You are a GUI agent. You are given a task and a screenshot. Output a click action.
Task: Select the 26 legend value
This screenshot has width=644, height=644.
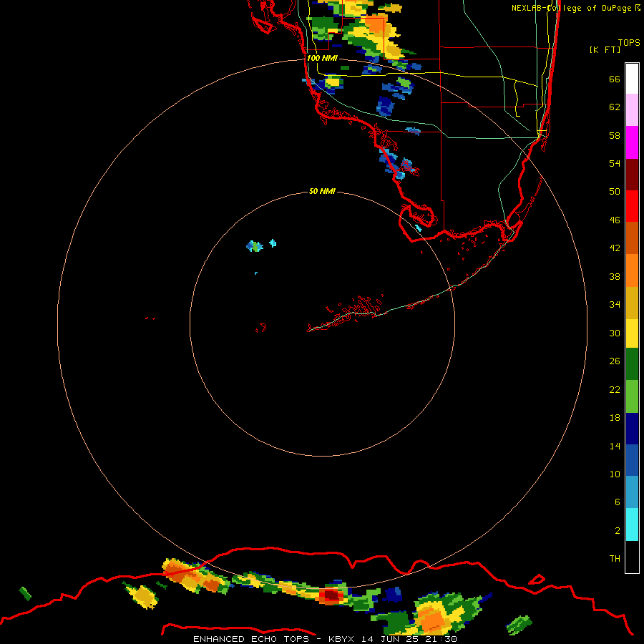point(615,361)
